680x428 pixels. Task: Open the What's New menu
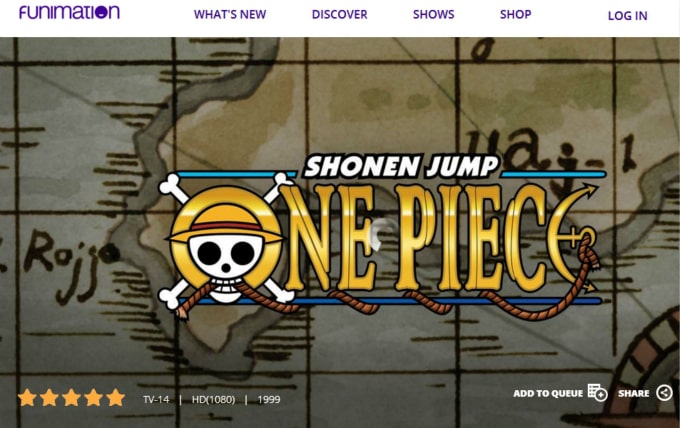tap(230, 14)
